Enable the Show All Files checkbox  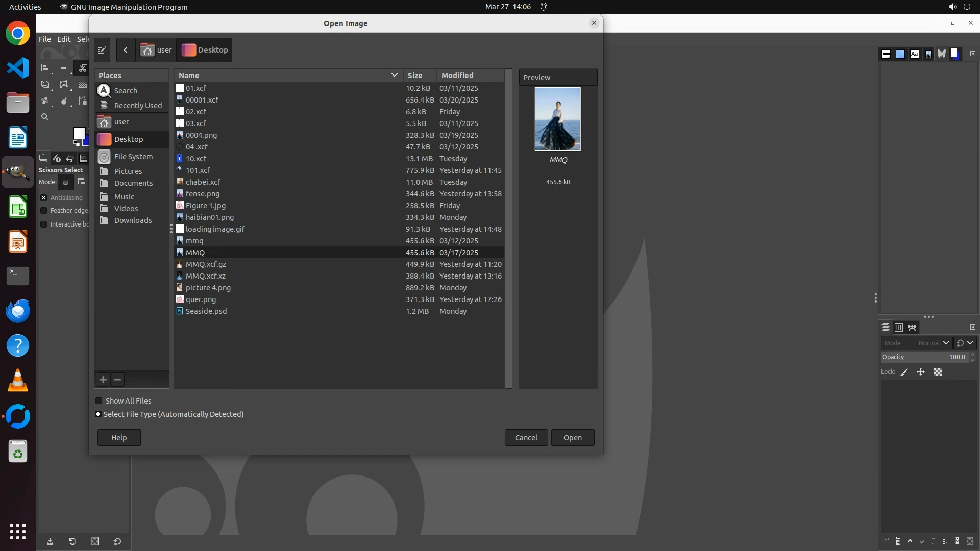click(99, 401)
